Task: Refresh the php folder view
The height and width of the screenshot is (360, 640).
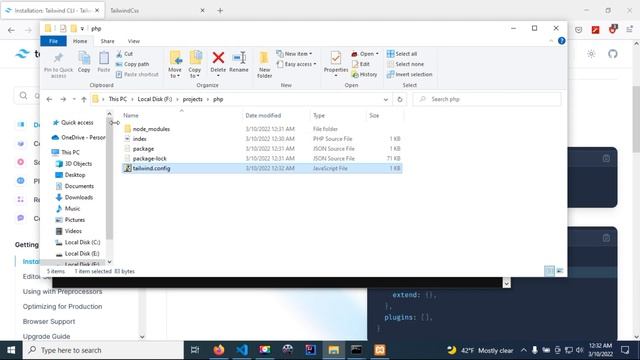Action: (400, 99)
